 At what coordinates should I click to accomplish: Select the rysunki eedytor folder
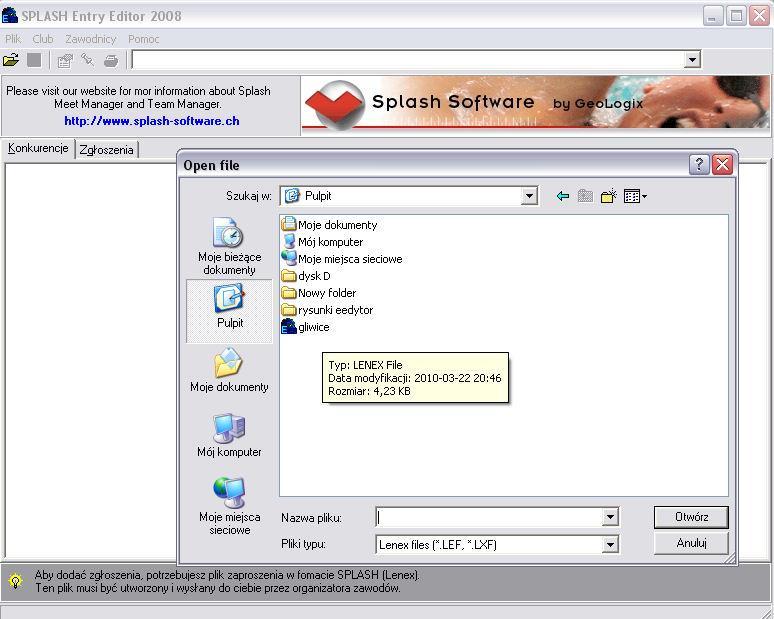pos(327,310)
